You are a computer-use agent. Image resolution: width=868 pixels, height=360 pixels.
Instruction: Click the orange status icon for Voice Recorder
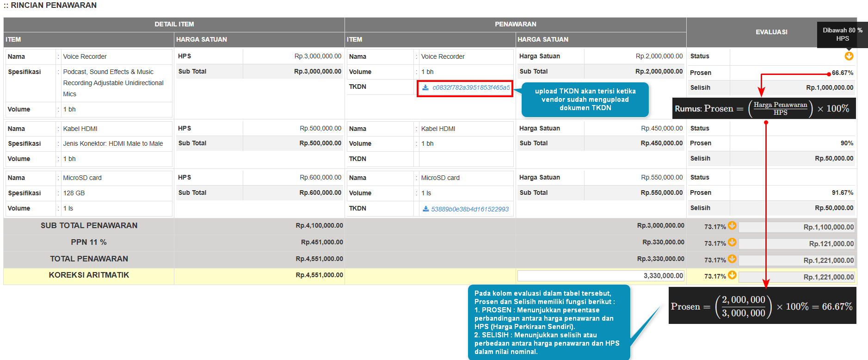[x=849, y=56]
